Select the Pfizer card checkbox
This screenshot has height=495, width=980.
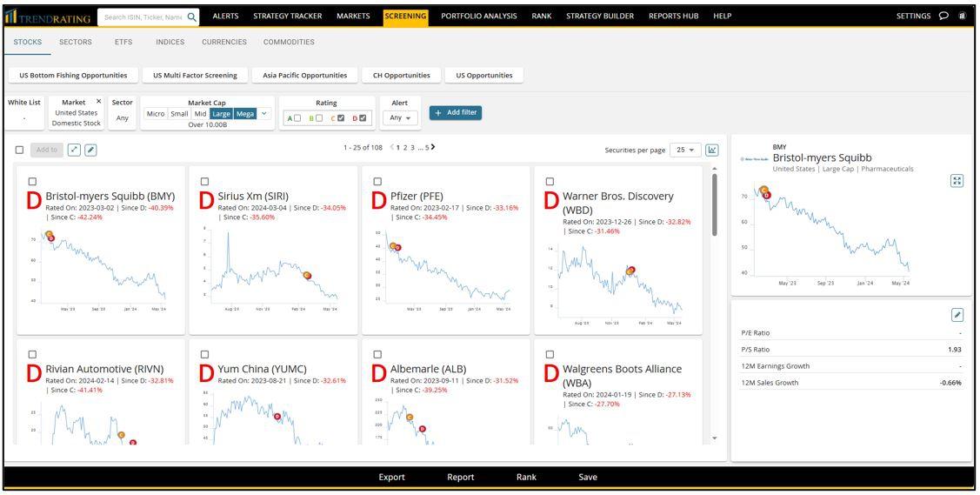click(x=377, y=181)
